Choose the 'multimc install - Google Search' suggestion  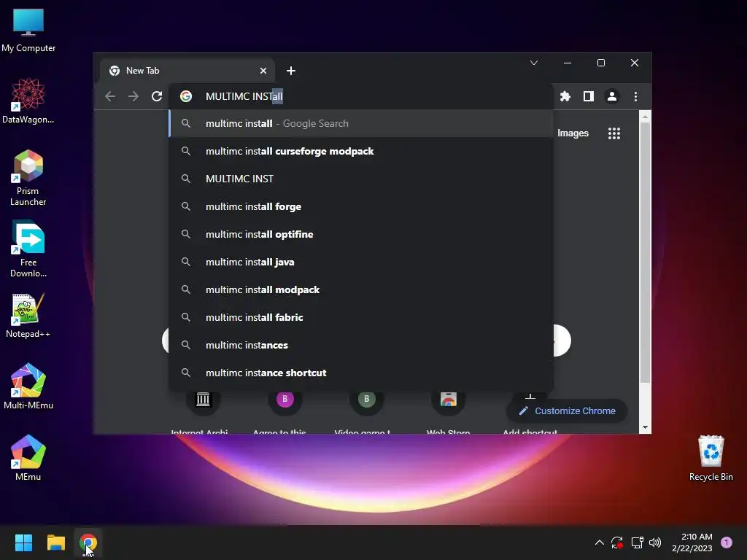361,124
